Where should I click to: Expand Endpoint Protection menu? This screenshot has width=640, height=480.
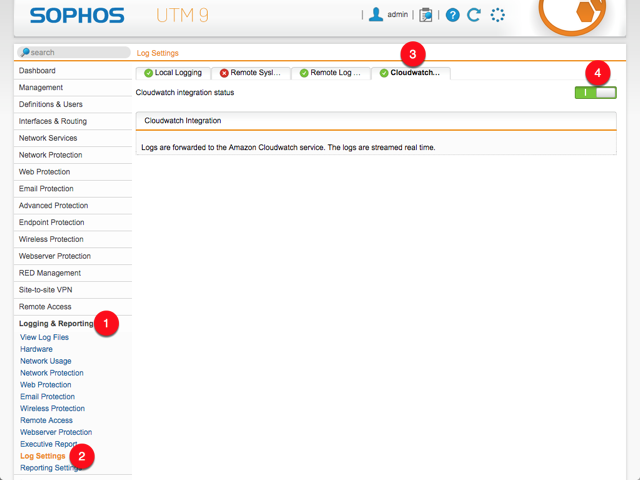pos(73,222)
